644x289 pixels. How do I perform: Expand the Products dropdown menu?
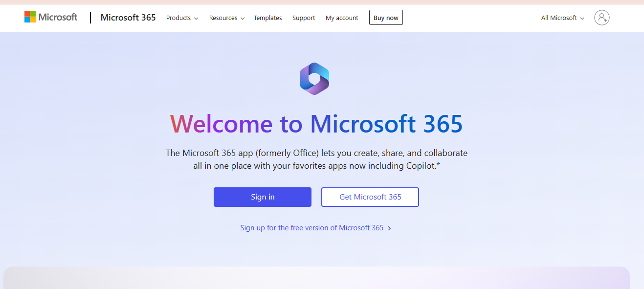tap(182, 18)
